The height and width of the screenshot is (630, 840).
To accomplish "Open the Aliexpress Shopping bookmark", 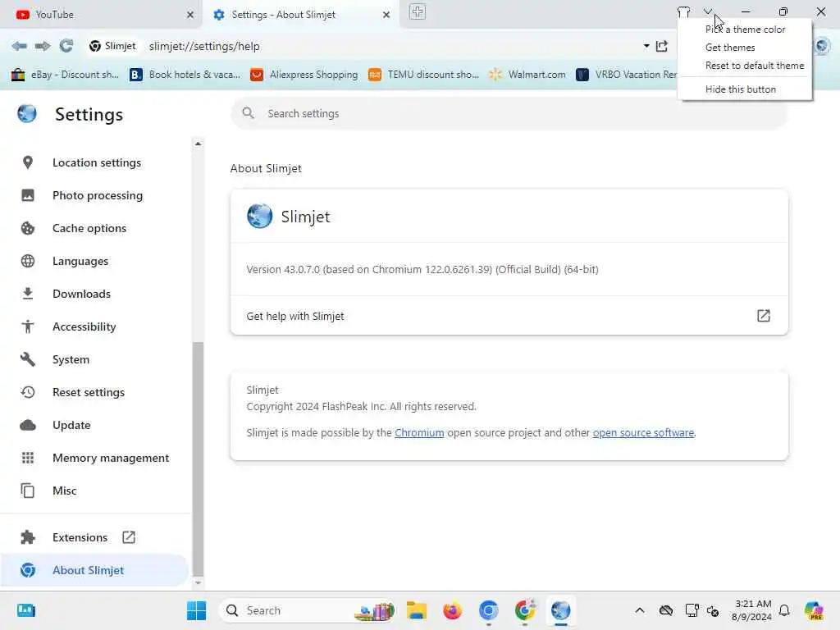I will [x=304, y=75].
